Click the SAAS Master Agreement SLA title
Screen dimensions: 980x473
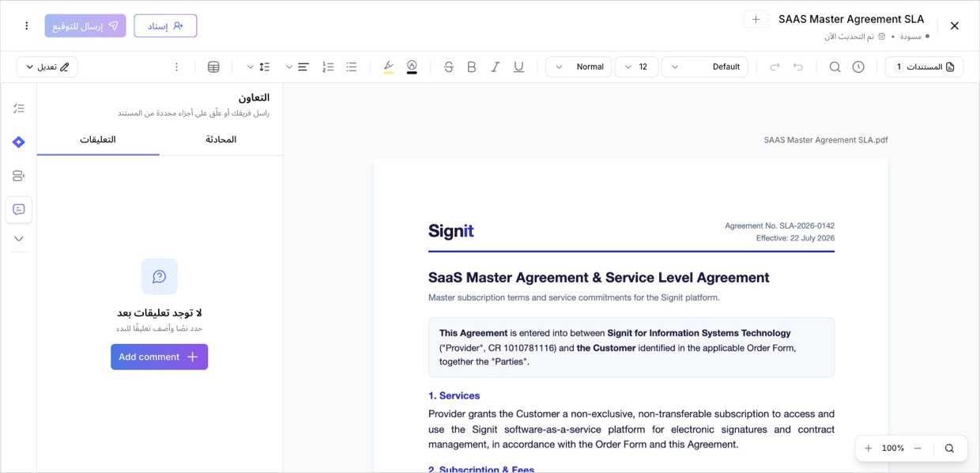[x=851, y=19]
